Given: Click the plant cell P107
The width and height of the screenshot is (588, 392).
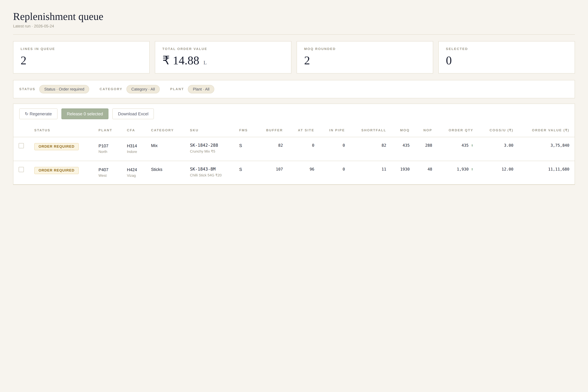Looking at the screenshot, I should click(x=103, y=146).
